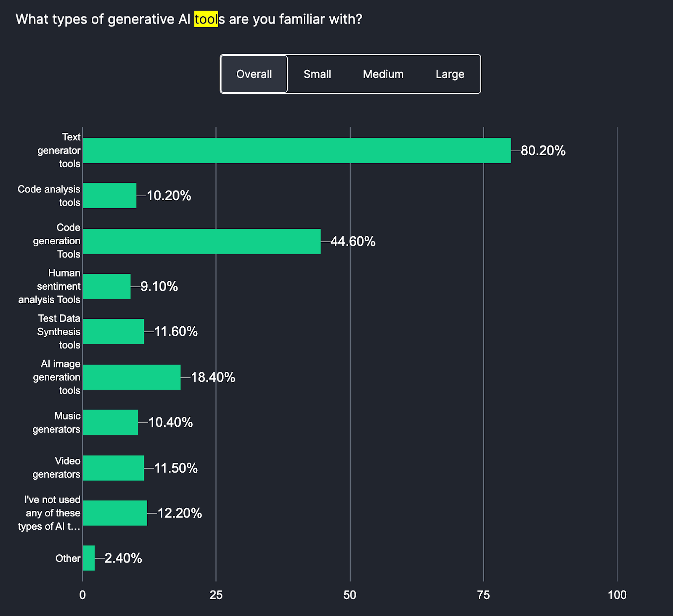Click the Code generation Tools bar
The image size is (673, 616).
[202, 241]
